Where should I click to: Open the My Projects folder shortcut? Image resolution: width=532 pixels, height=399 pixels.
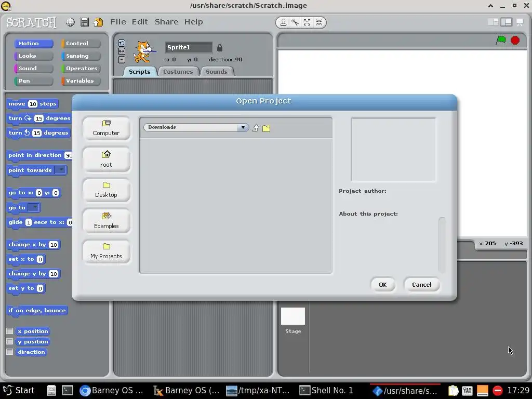106,251
